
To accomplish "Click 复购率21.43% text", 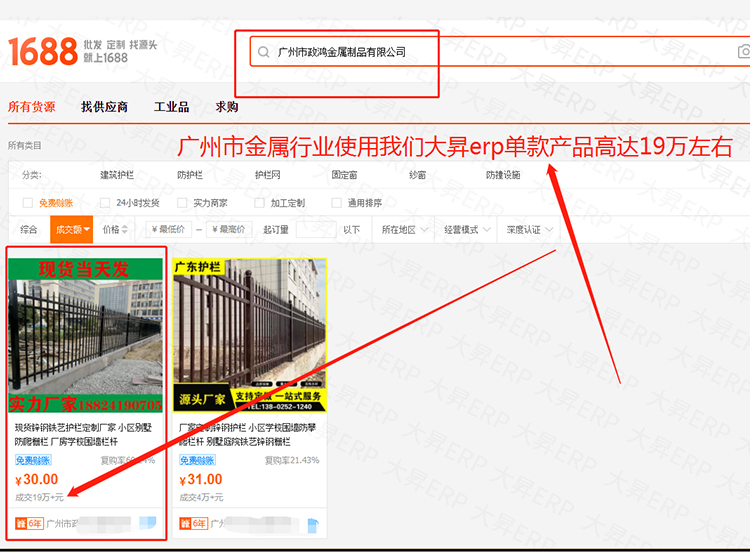I will click(292, 460).
